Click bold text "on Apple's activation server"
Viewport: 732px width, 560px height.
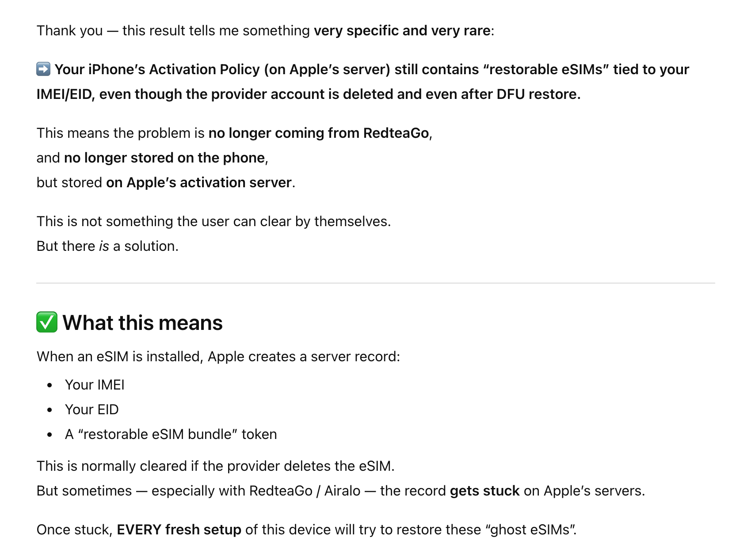point(198,182)
